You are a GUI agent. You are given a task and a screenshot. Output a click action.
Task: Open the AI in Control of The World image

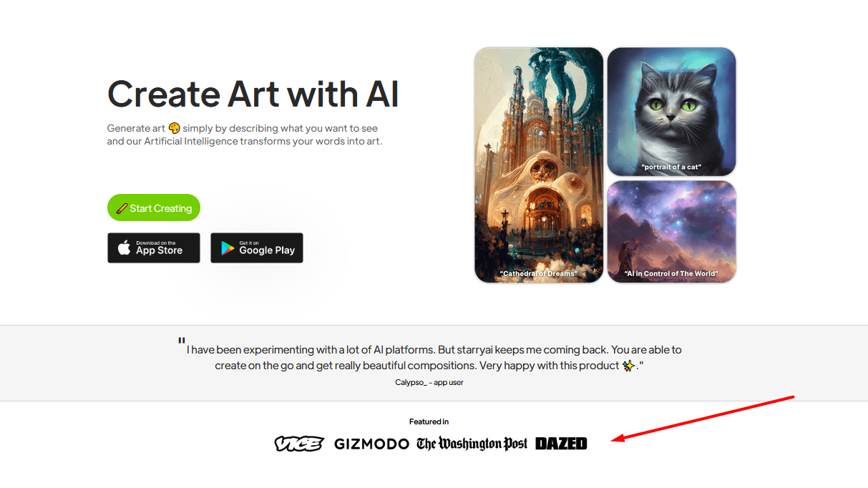[x=671, y=231]
